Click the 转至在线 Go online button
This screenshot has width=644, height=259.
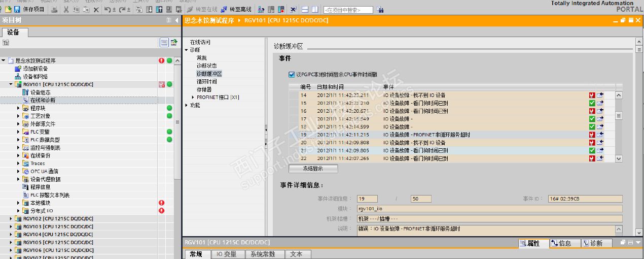202,9
